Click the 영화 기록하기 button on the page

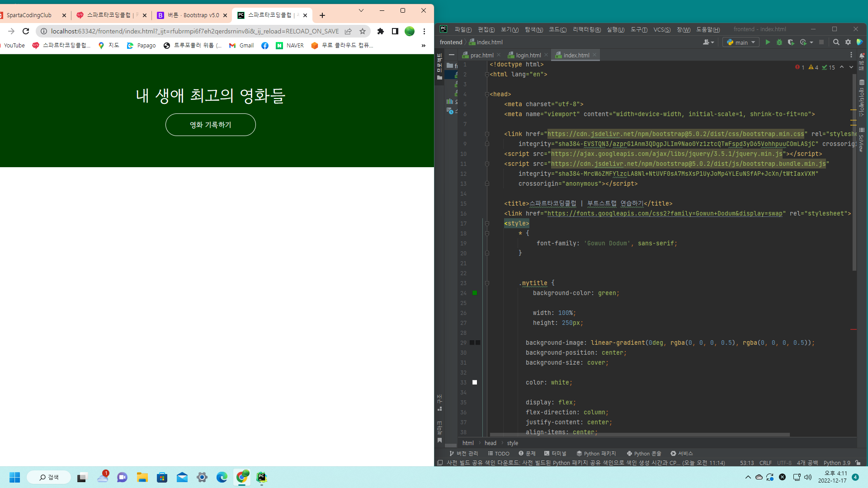(x=211, y=125)
